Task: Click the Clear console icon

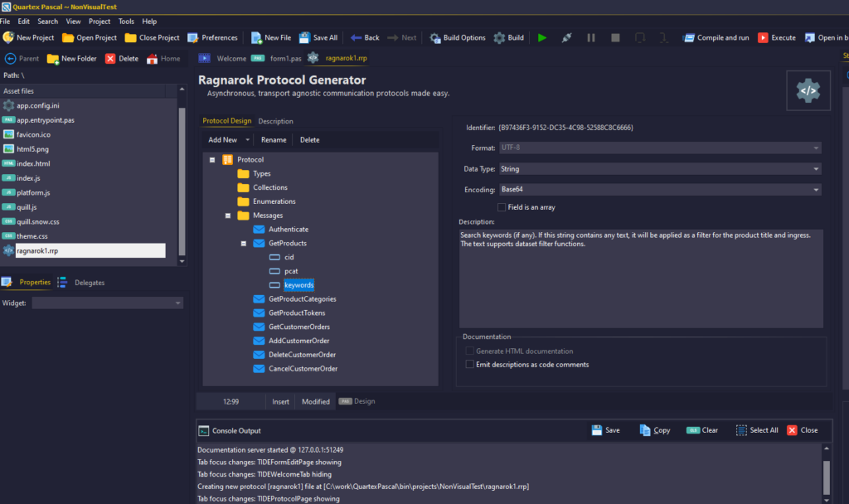Action: click(x=692, y=430)
